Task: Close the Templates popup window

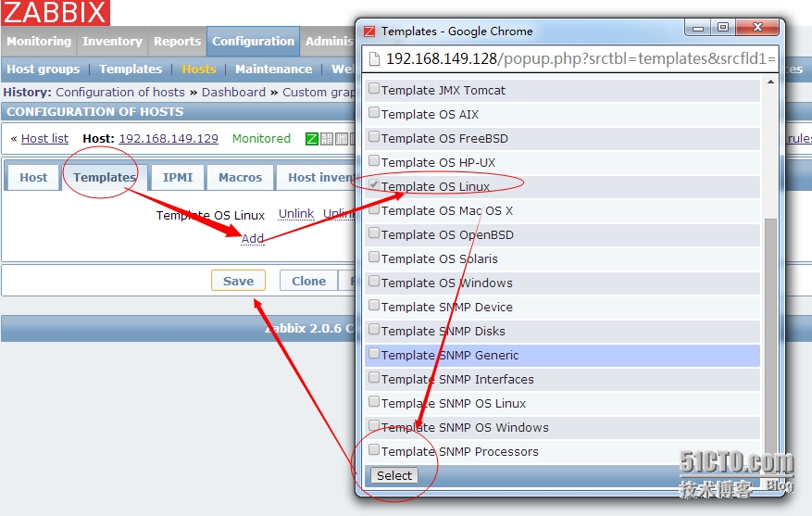Action: point(757,28)
